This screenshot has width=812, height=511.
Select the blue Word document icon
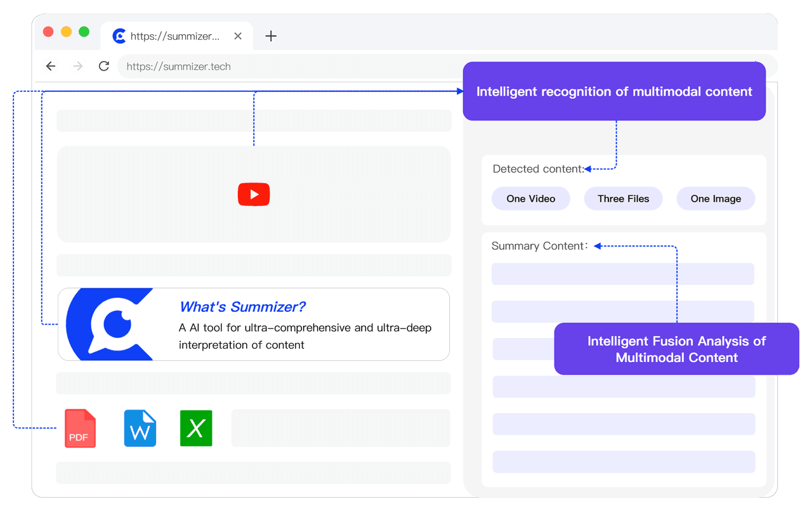140,428
